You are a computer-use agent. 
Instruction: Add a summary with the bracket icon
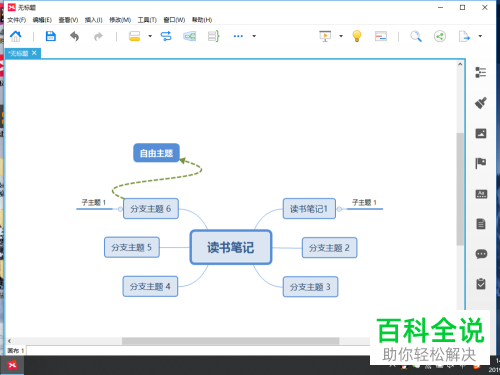point(213,36)
